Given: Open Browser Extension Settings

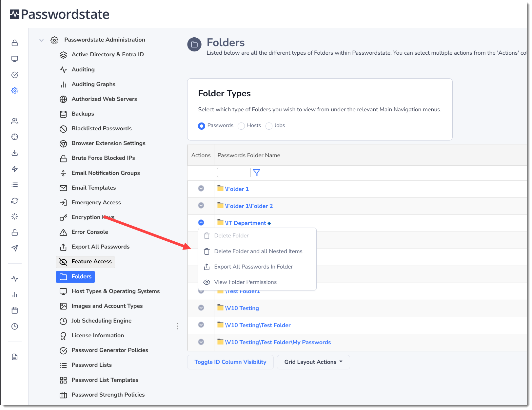Looking at the screenshot, I should 103,143.
